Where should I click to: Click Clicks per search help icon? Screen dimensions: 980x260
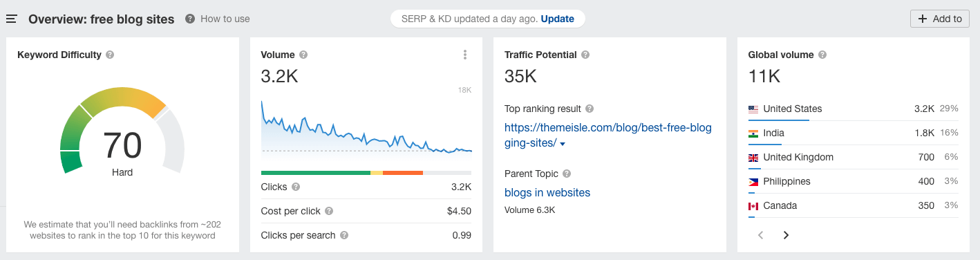coord(344,235)
